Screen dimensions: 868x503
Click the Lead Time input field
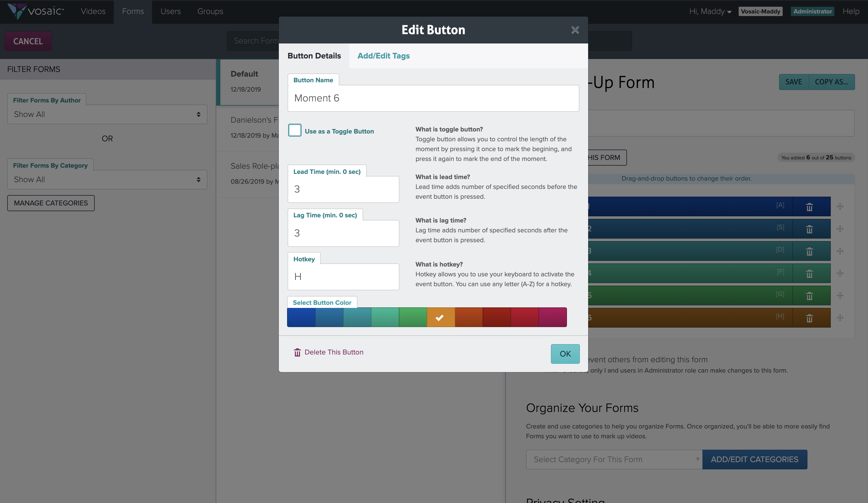point(343,189)
